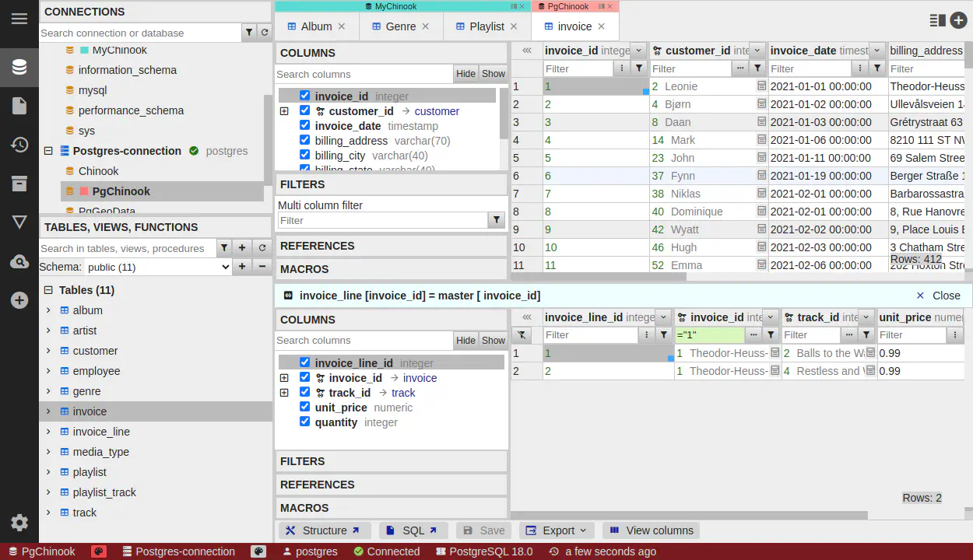Open the database connections sidebar icon
This screenshot has height=560, width=973.
19,67
